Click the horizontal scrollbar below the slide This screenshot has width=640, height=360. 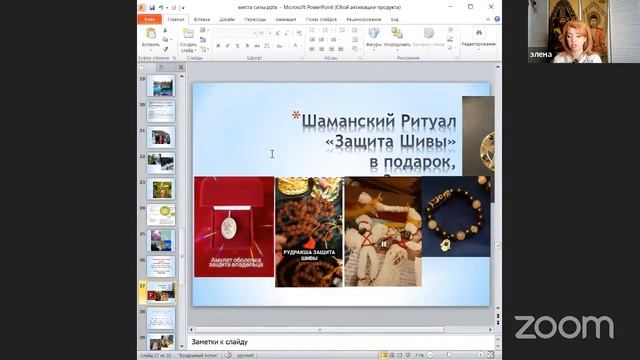click(x=319, y=329)
